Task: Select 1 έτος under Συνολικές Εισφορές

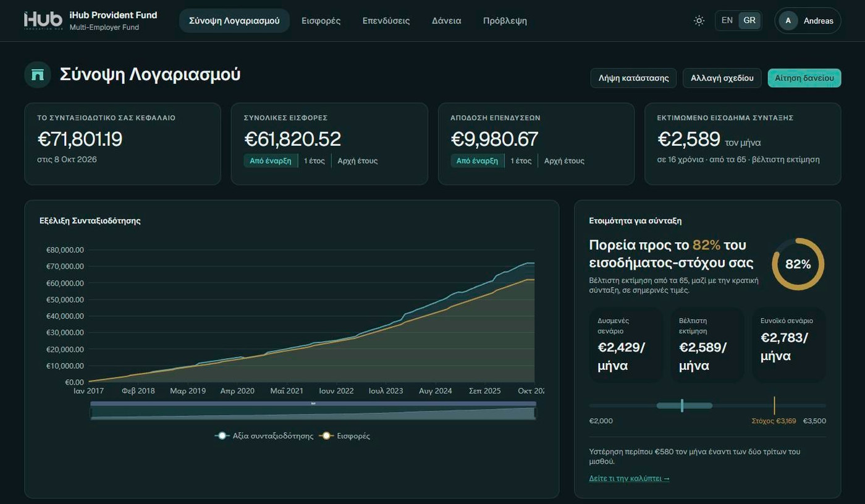Action: [314, 161]
